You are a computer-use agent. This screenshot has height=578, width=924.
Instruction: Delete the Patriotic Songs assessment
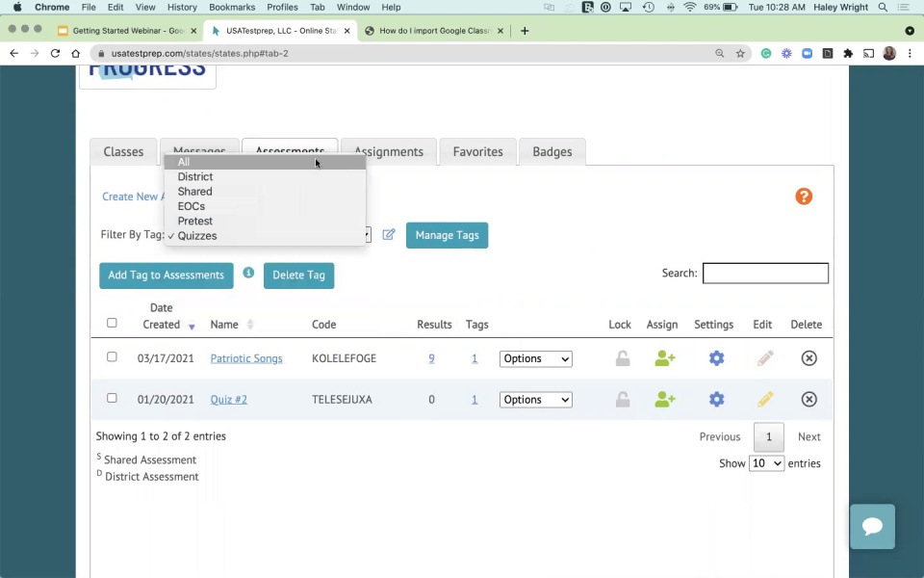click(808, 358)
